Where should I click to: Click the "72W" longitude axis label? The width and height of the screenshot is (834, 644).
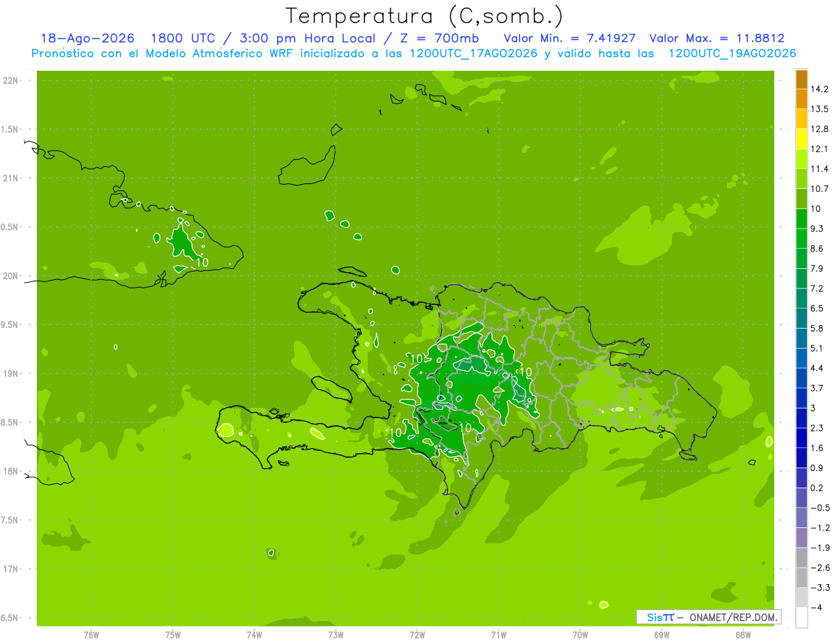coord(417,635)
